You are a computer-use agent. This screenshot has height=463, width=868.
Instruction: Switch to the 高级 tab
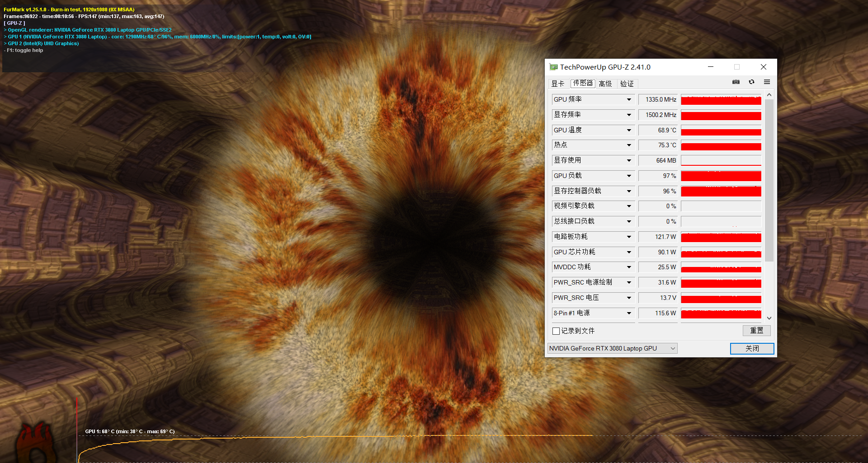click(x=605, y=84)
